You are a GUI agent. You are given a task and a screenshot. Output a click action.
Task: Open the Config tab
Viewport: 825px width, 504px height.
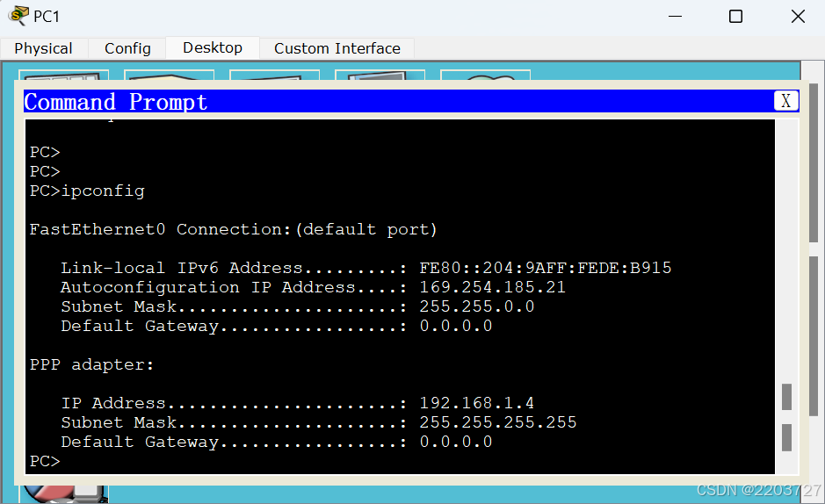click(x=127, y=48)
